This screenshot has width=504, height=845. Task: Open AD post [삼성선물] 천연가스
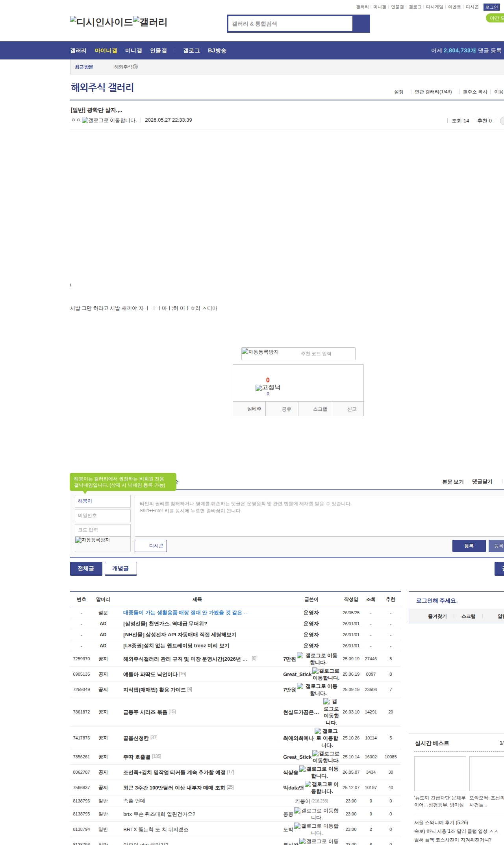[165, 624]
